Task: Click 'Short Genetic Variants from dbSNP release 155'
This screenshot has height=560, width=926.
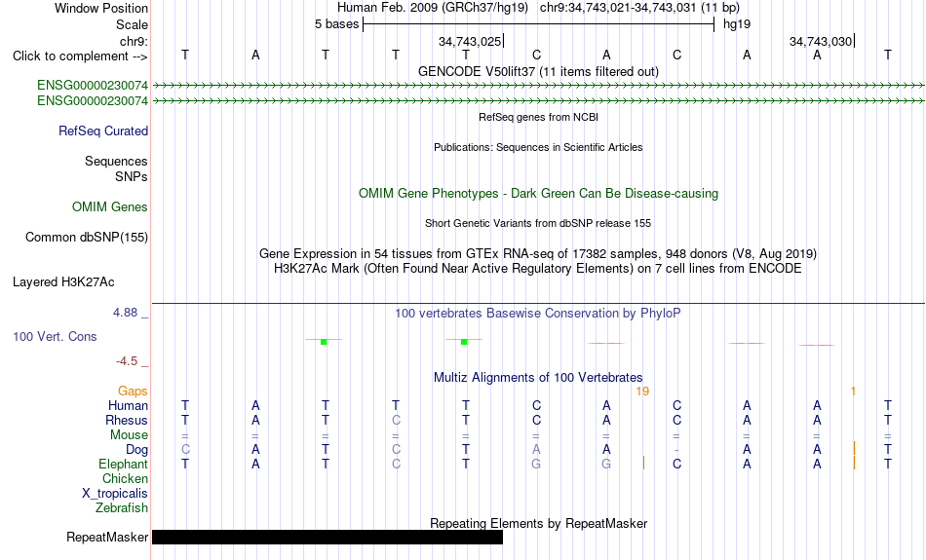Action: (x=538, y=224)
